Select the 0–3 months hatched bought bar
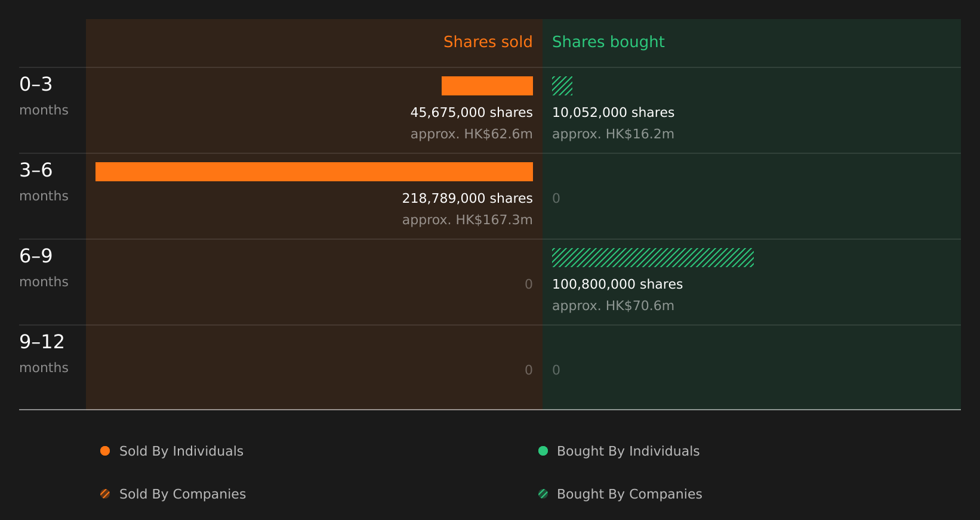Screen dimensions: 980x520 click(562, 86)
